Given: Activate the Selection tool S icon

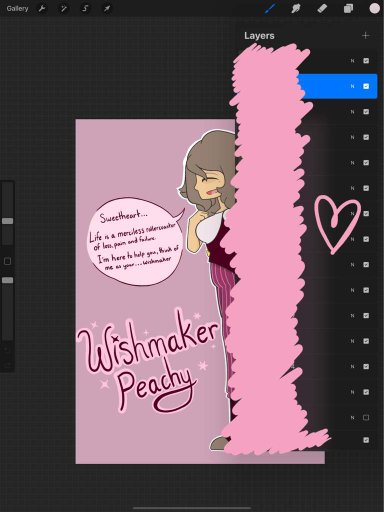Looking at the screenshot, I should click(x=85, y=9).
